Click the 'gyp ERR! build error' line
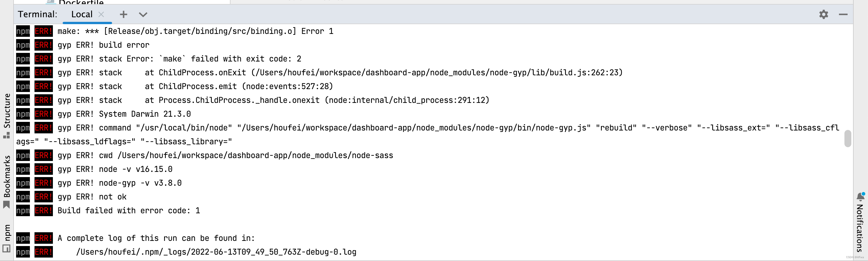The image size is (868, 261). pos(103,45)
